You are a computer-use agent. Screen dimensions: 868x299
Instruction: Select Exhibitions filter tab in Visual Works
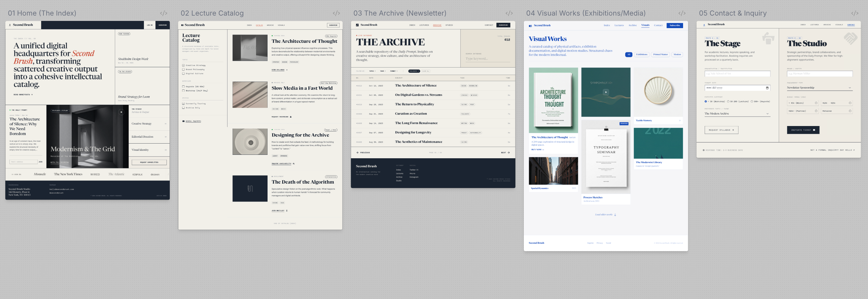coord(641,55)
